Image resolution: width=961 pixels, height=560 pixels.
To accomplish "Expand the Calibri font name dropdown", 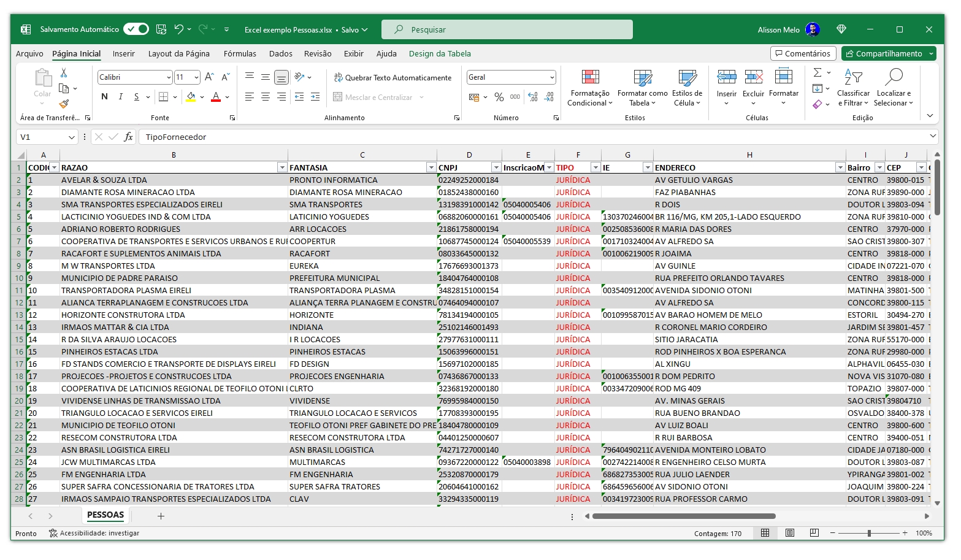I will pyautogui.click(x=169, y=77).
